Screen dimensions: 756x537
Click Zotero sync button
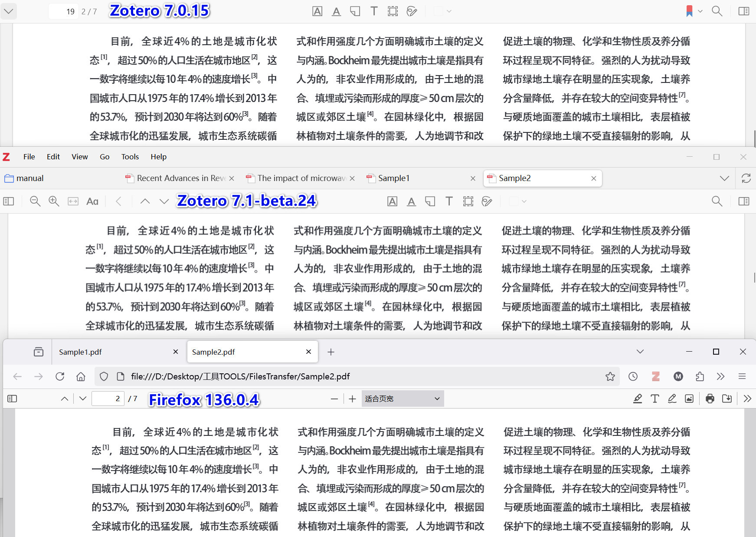point(746,178)
